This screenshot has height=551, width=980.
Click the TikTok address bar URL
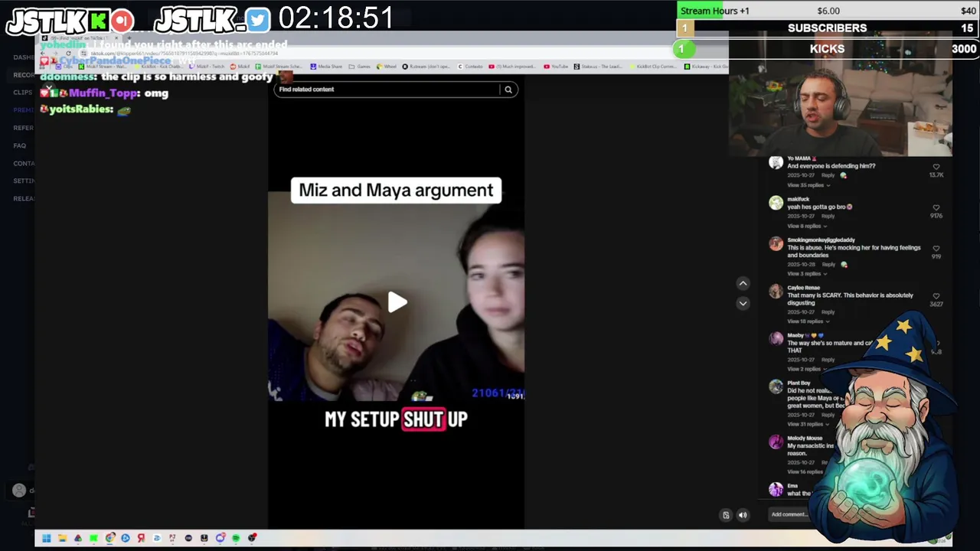[x=184, y=54]
